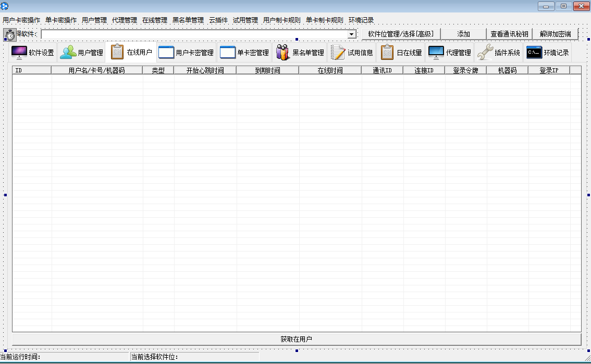This screenshot has height=364, width=591.
Task: Click the 查看通讯秘钥 button
Action: [x=509, y=34]
